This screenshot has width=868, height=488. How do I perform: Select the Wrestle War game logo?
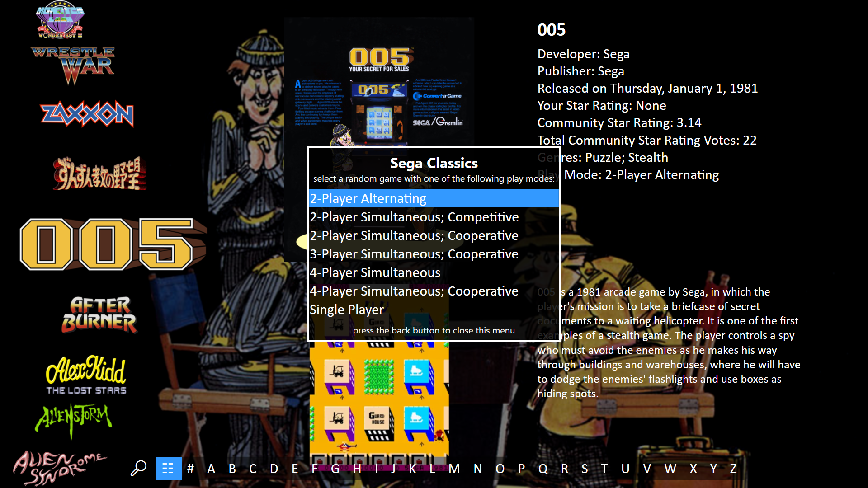(73, 66)
